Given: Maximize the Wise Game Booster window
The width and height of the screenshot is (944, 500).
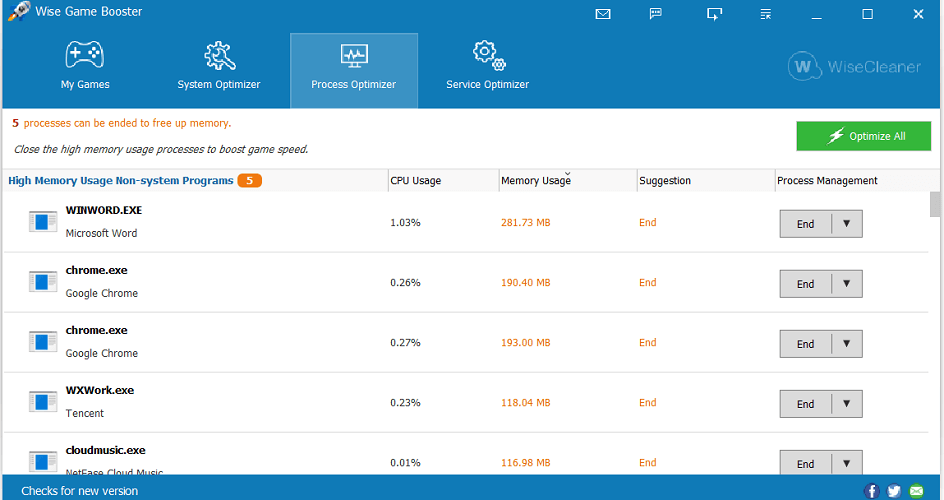Looking at the screenshot, I should [x=868, y=14].
